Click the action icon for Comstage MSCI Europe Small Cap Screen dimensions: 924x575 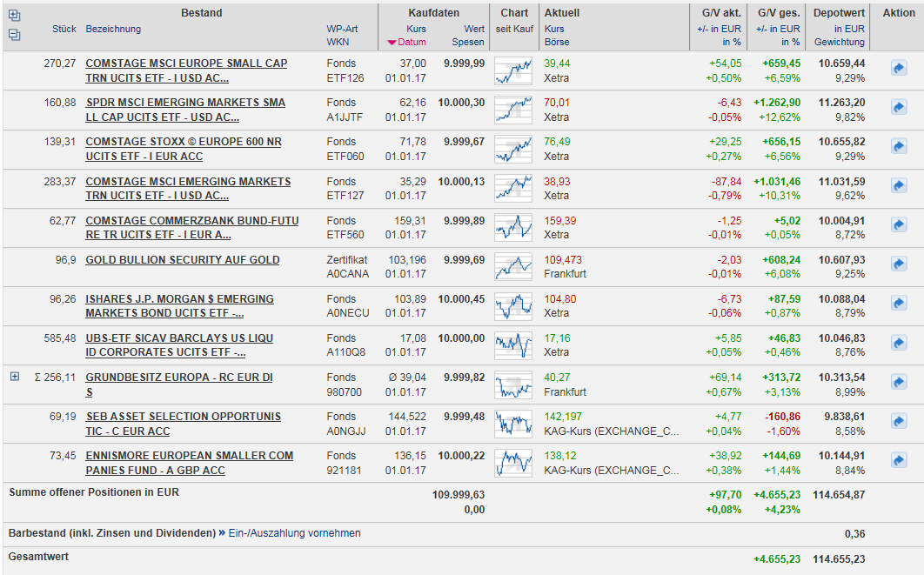(899, 69)
